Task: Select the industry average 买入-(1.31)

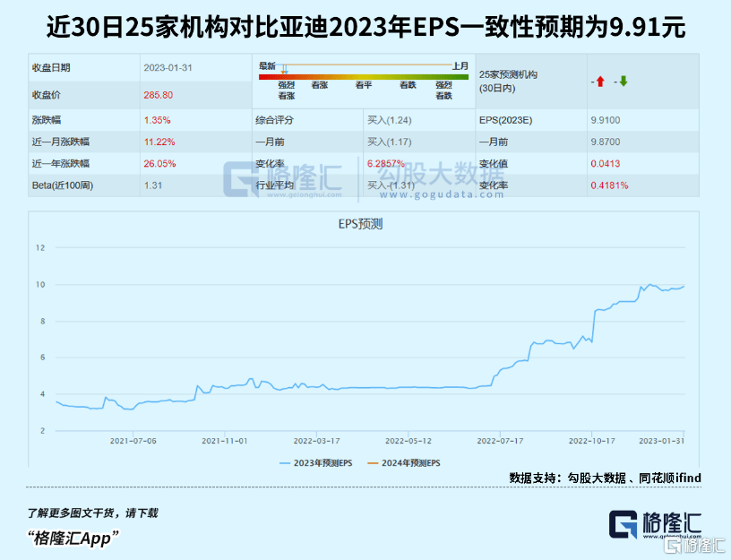Action: pos(391,185)
